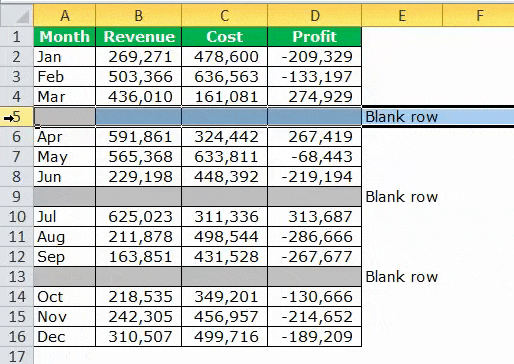This screenshot has height=364, width=514.
Task: Select the Jul cell
Action: [64, 217]
